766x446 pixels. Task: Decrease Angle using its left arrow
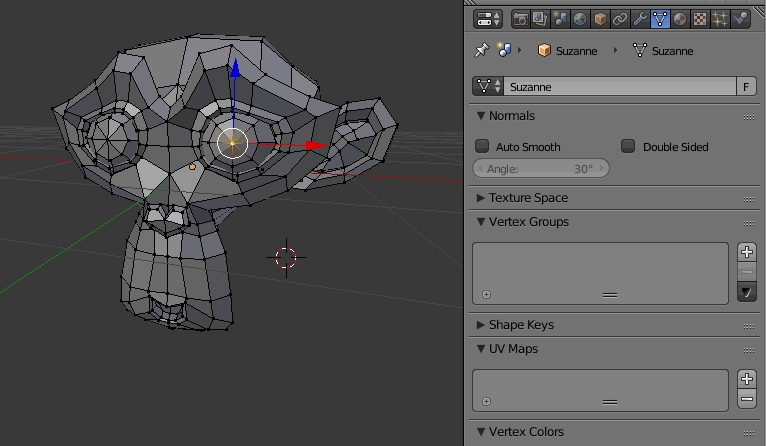[x=480, y=169]
